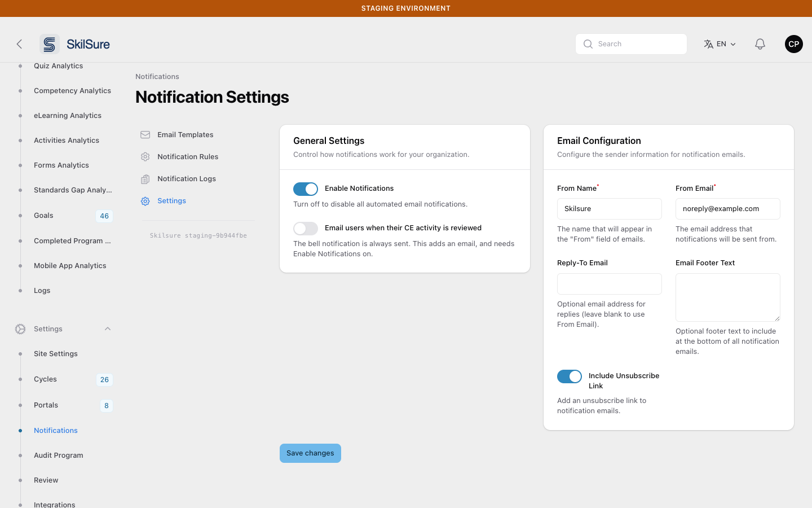Toggle Enable Notifications switch
Viewport: 812px width, 508px height.
pos(306,189)
